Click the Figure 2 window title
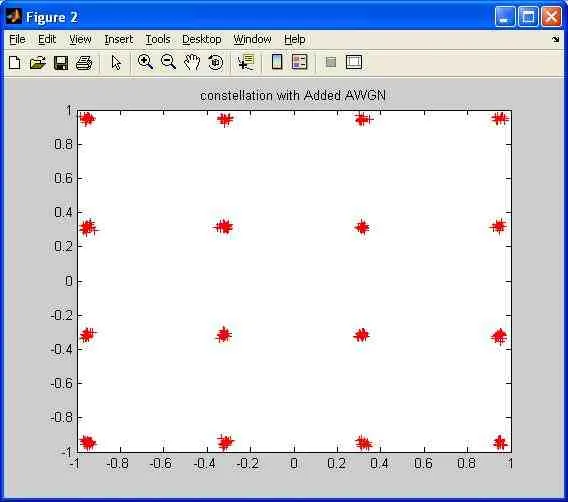Image resolution: width=568 pixels, height=502 pixels. [52, 17]
